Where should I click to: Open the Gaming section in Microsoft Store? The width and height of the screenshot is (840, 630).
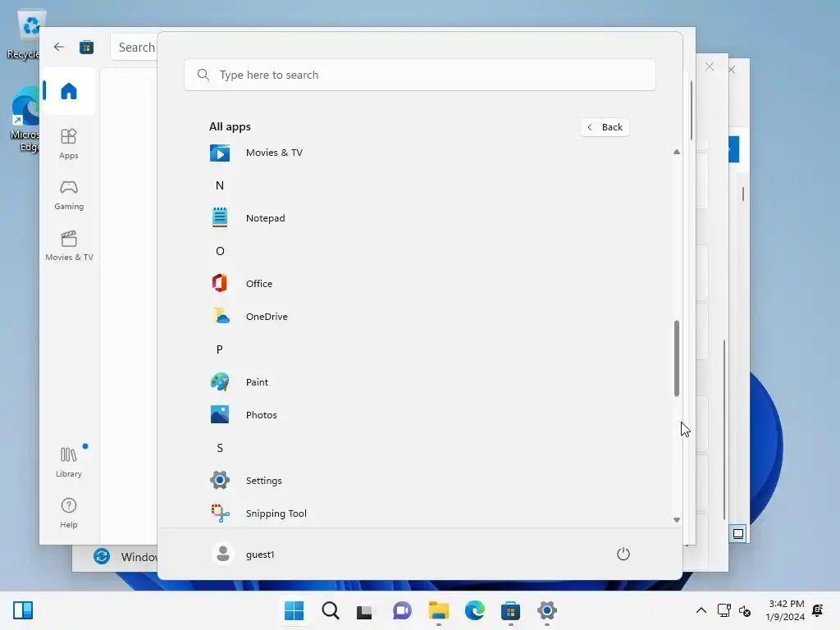[x=69, y=194]
